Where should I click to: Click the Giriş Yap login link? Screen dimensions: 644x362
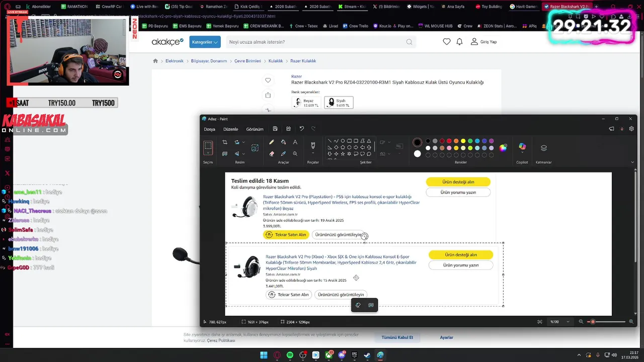point(484,42)
